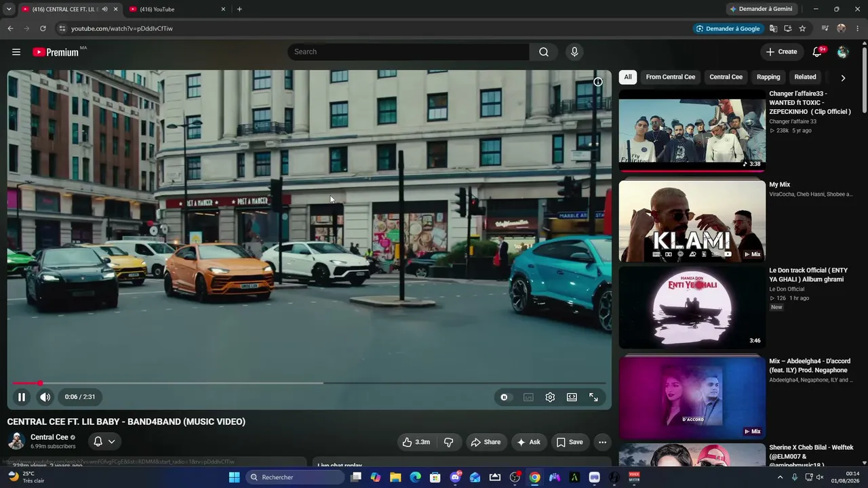Viewport: 868px width, 488px height.
Task: Open media controls in Chrome toolbar
Action: (825, 28)
